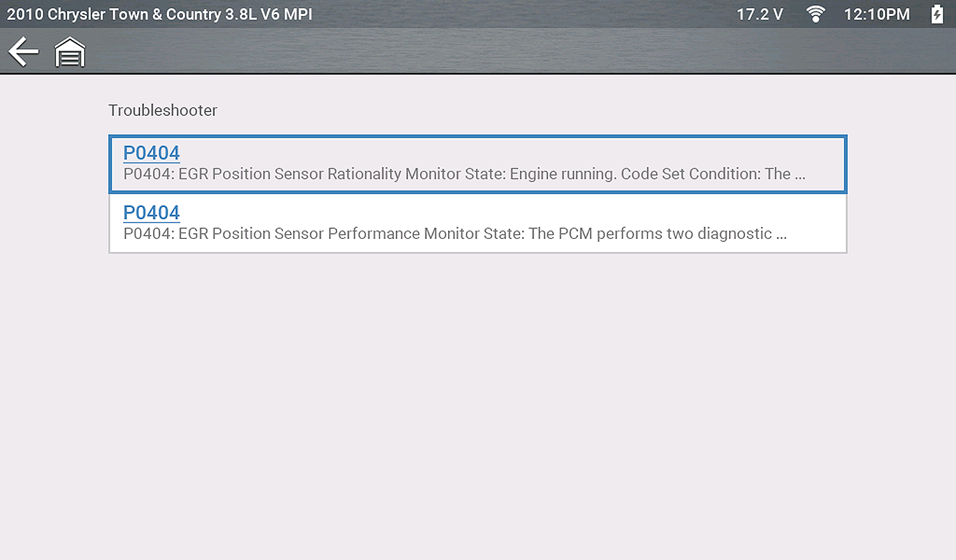Screen dimensions: 956x560
Task: Tap the 17.2 V voltage reading
Action: click(760, 14)
